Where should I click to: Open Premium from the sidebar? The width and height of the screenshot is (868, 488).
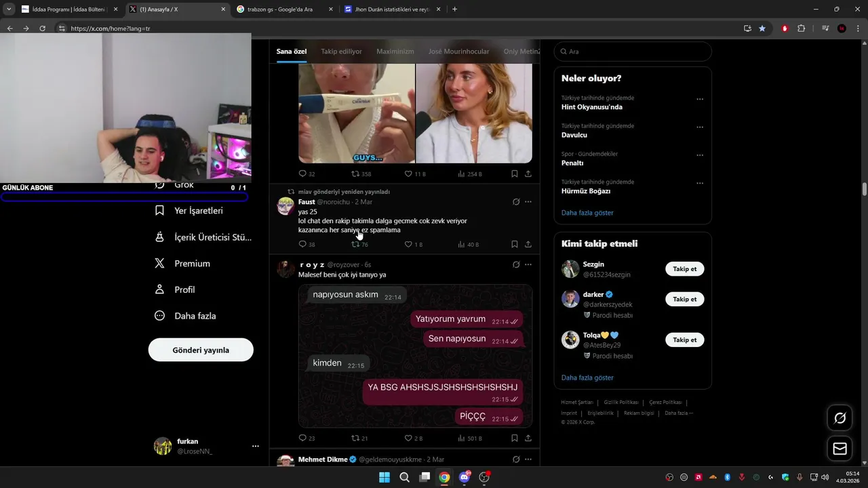182,264
